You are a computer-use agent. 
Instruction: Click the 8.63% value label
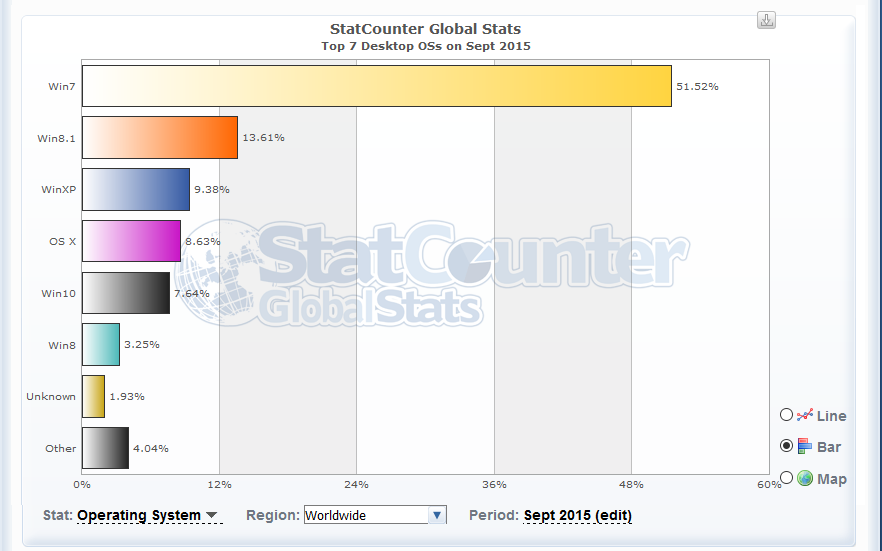[x=202, y=241]
